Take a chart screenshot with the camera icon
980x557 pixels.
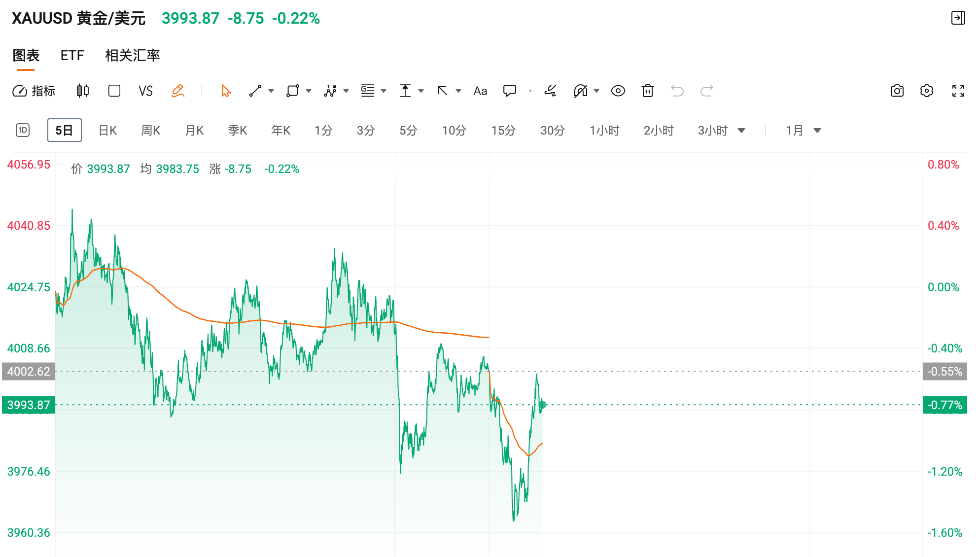click(897, 91)
